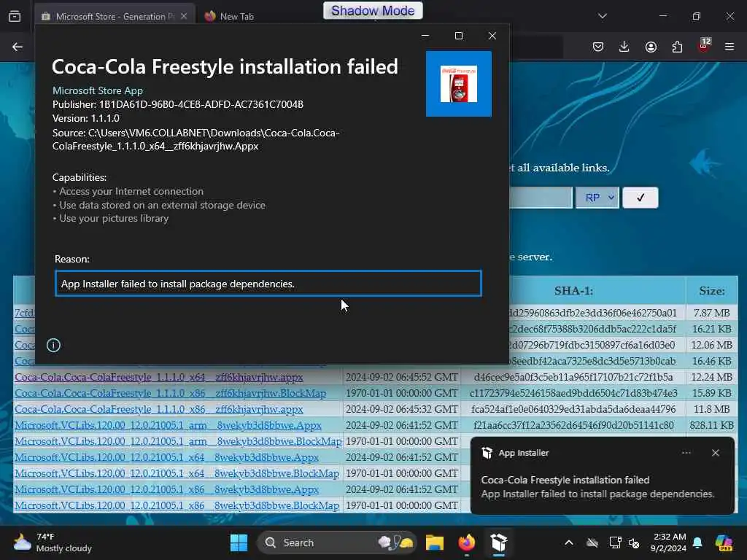
Task: Download VCLibs arm BlockMap link
Action: tap(178, 441)
